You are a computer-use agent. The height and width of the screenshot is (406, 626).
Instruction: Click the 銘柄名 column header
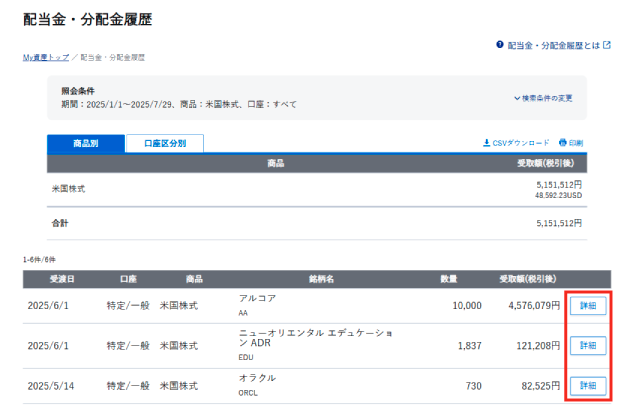(x=321, y=279)
